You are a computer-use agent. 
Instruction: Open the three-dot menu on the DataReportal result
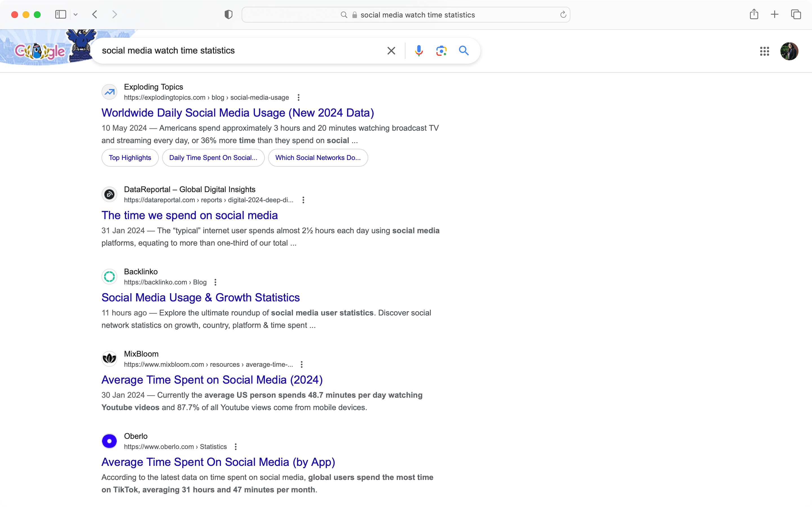(303, 199)
